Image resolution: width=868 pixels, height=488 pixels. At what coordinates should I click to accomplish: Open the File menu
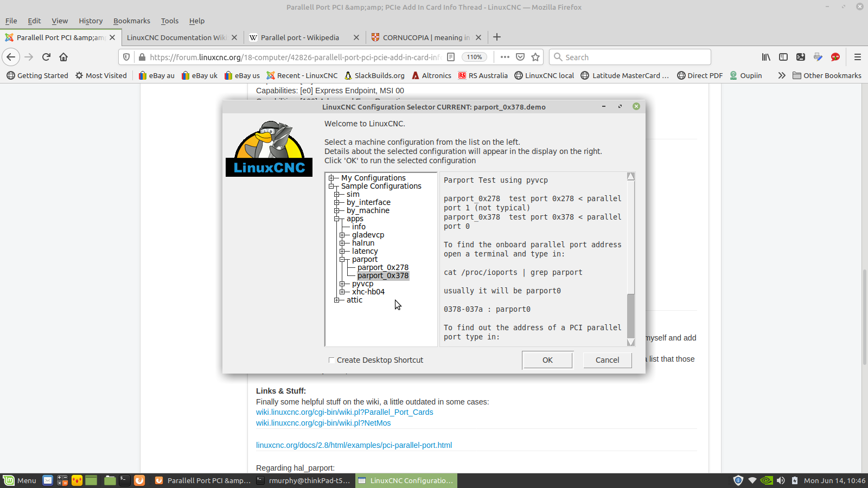(x=11, y=21)
